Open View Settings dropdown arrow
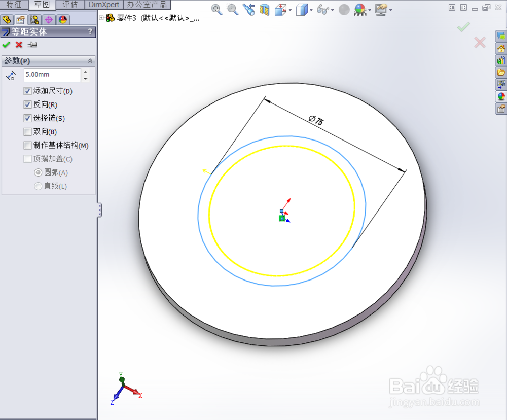507x420 pixels. tap(390, 10)
